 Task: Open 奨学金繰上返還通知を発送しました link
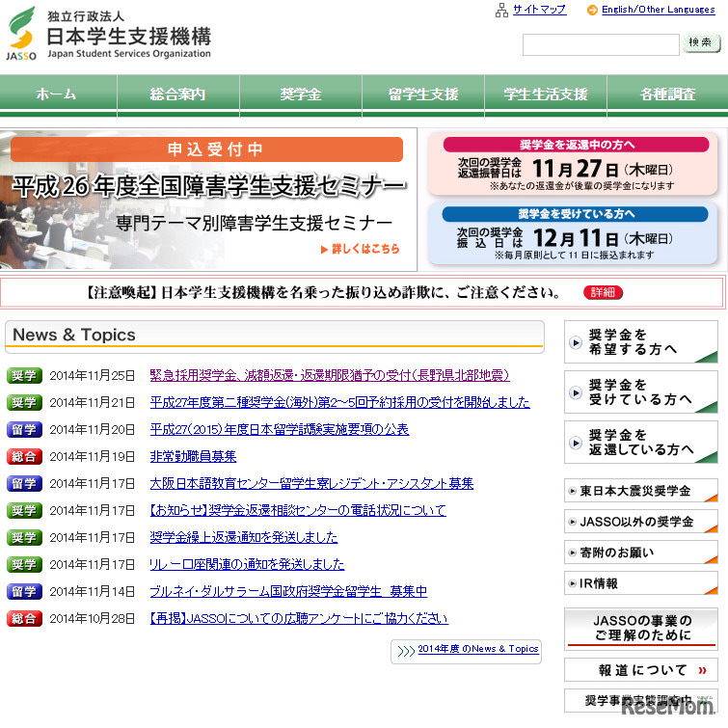pyautogui.click(x=244, y=537)
